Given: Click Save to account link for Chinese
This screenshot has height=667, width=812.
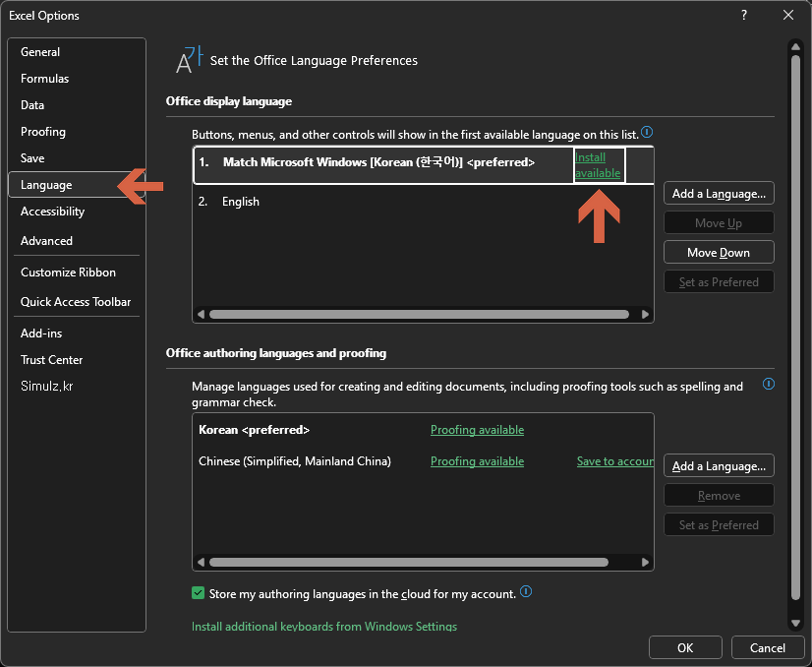Looking at the screenshot, I should coord(615,461).
